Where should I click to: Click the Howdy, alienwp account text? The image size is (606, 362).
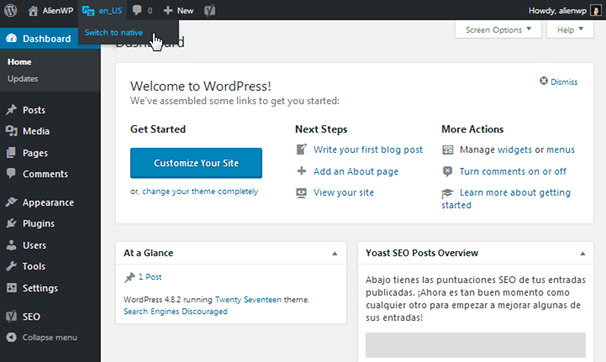click(x=557, y=10)
